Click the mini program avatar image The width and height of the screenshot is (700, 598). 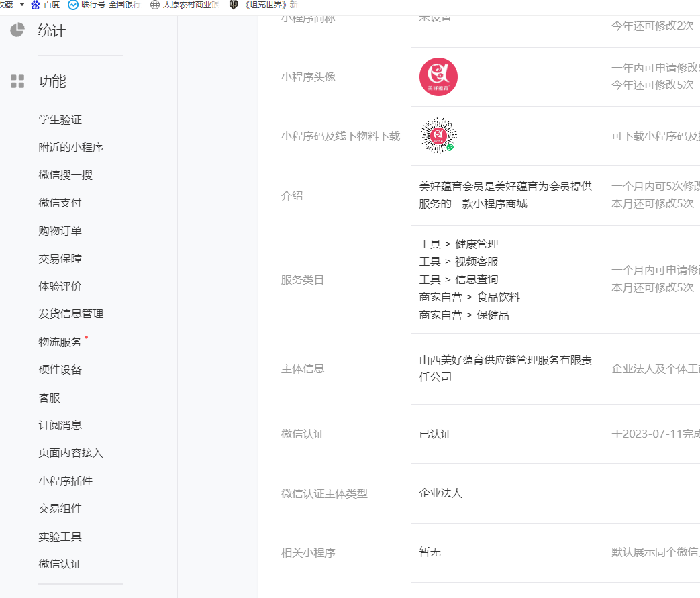438,77
